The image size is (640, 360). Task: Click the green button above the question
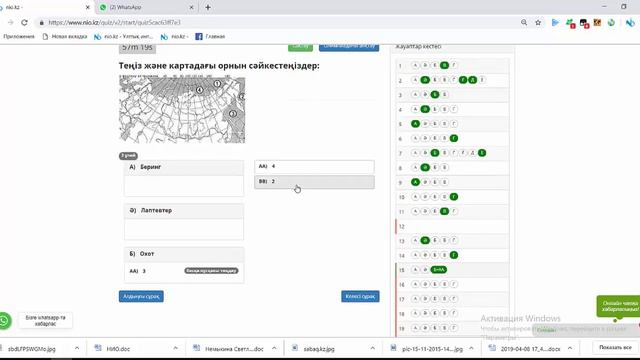point(300,47)
